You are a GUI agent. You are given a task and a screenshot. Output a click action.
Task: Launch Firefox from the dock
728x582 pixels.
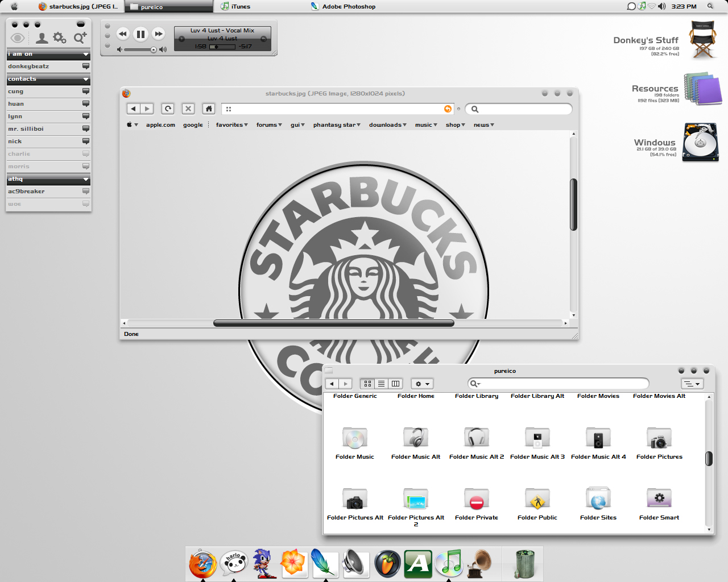click(202, 564)
